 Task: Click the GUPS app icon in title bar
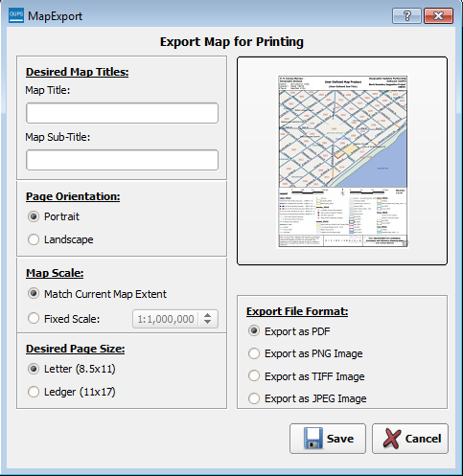click(16, 15)
